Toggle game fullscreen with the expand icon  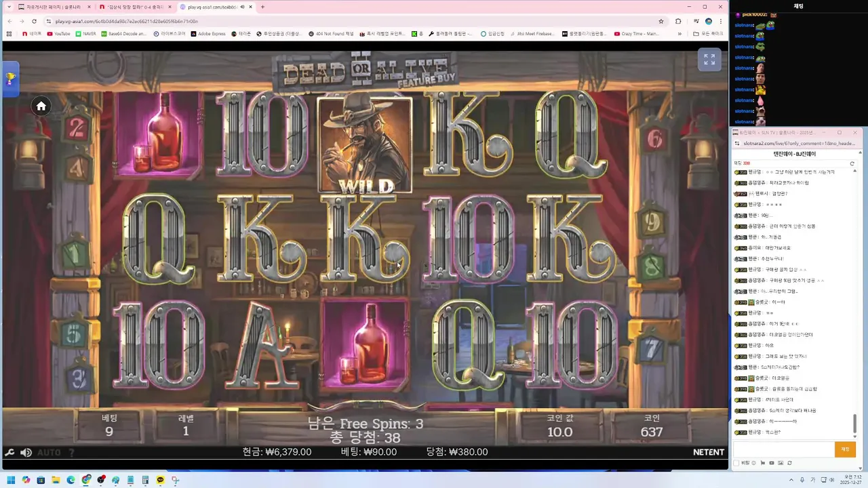[x=709, y=60]
